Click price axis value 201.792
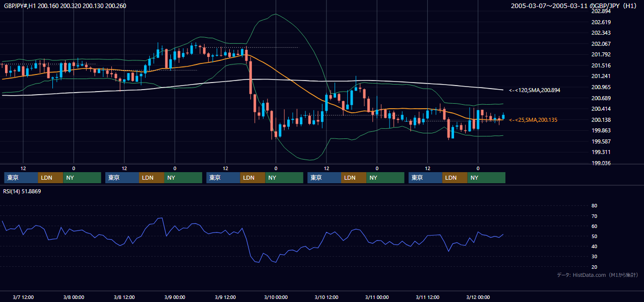This screenshot has width=644, height=302. pos(600,54)
